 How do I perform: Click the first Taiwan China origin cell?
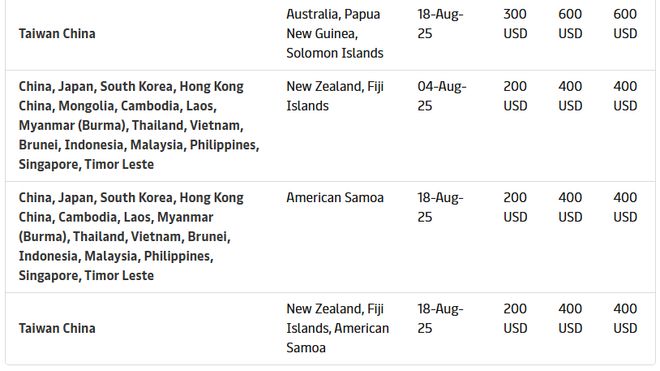pyautogui.click(x=57, y=34)
